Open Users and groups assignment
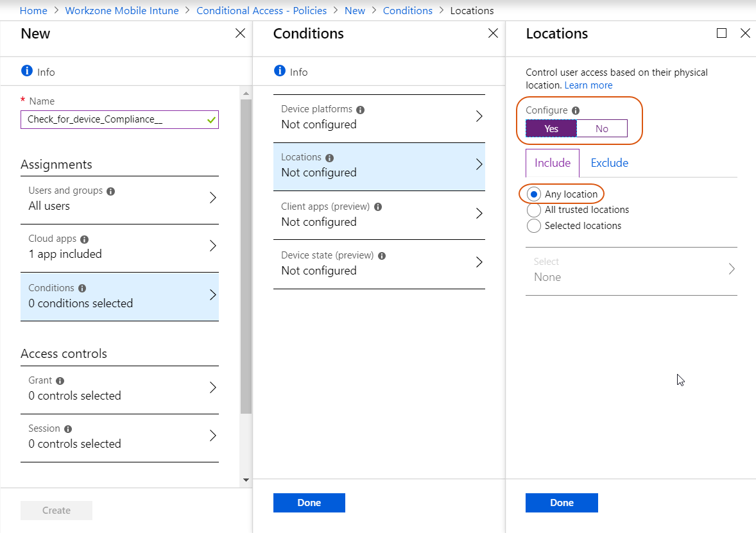Viewport: 756px width, 533px height. point(119,199)
